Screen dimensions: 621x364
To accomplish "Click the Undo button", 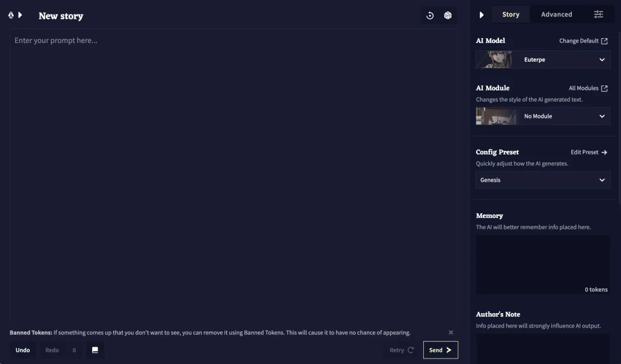I will (22, 350).
